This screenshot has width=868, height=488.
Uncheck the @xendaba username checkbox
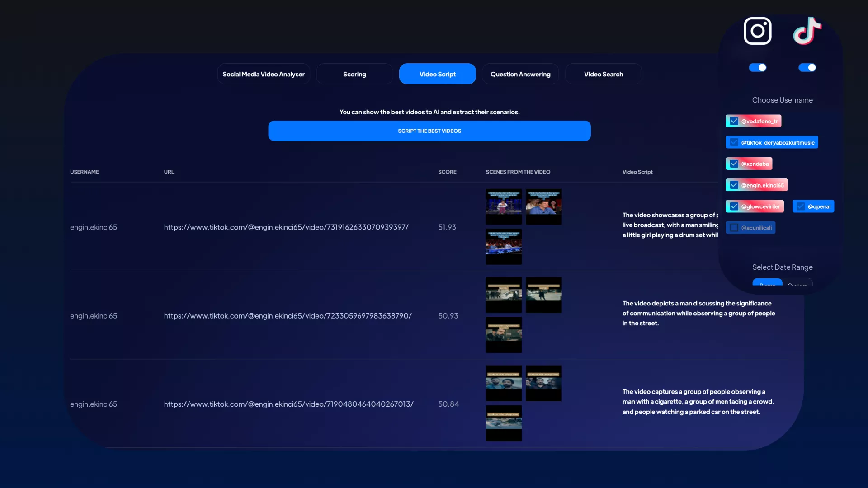coord(734,164)
